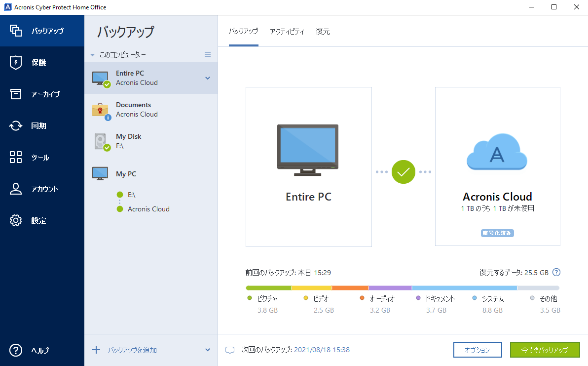The height and width of the screenshot is (366, 588).
Task: Click the ビデオ segment on the storage bar
Action: click(x=311, y=287)
